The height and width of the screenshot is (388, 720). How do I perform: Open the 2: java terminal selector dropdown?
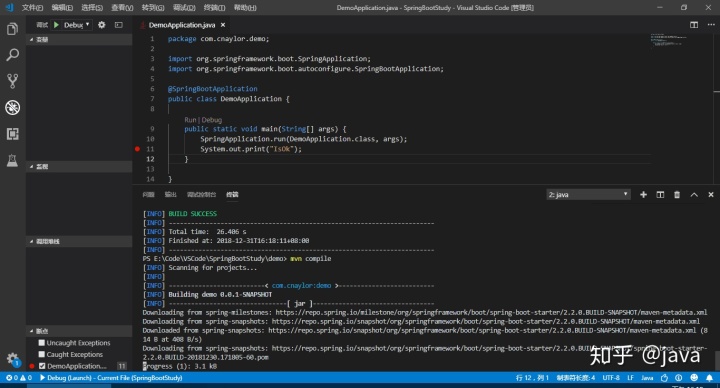pyautogui.click(x=588, y=195)
